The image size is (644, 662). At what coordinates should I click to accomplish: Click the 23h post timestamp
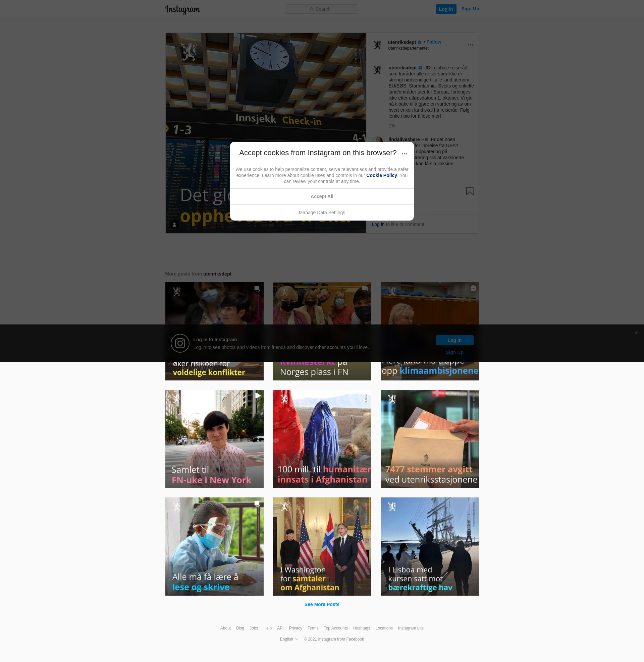[391, 126]
